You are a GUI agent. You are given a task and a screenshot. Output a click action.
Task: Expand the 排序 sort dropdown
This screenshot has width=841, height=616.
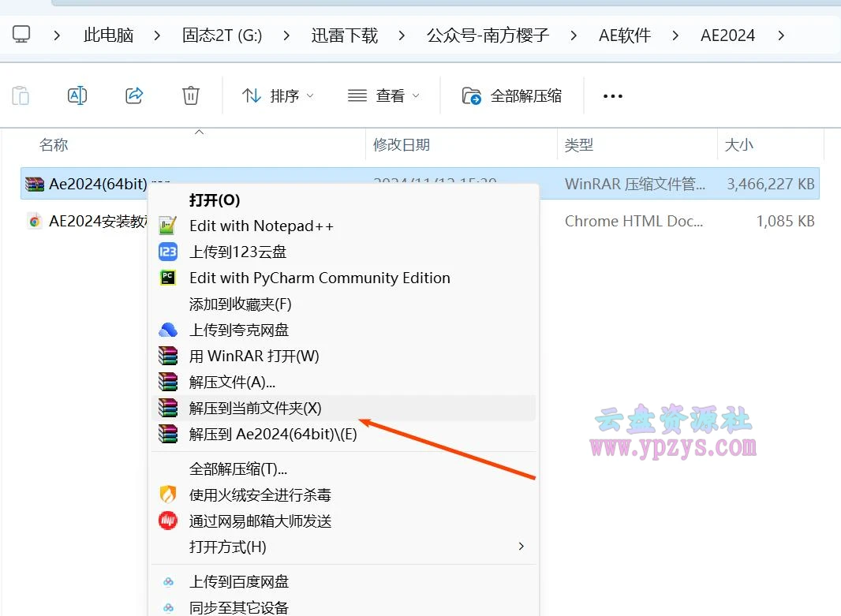tap(278, 95)
